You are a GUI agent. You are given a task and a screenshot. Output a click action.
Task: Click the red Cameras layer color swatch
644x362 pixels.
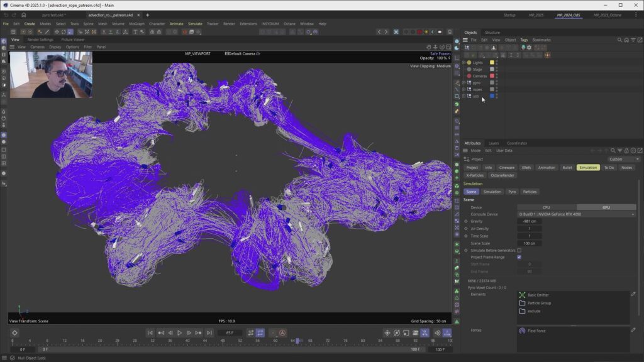492,76
